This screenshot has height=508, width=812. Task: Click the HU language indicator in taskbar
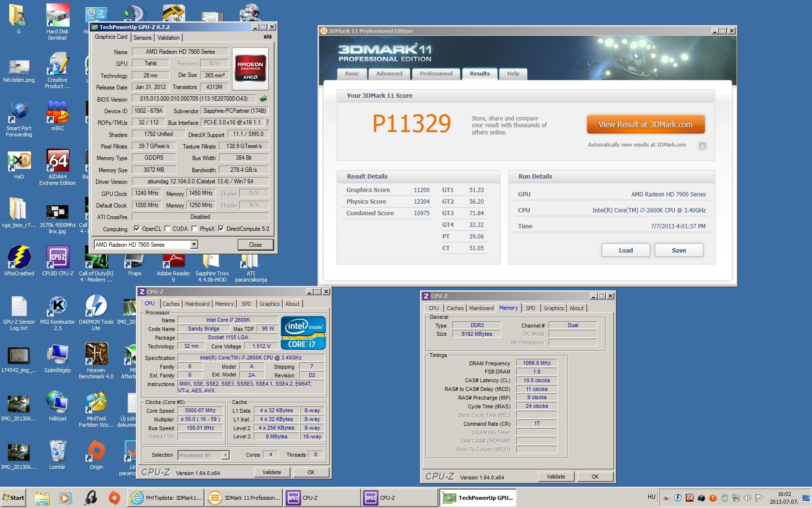651,497
